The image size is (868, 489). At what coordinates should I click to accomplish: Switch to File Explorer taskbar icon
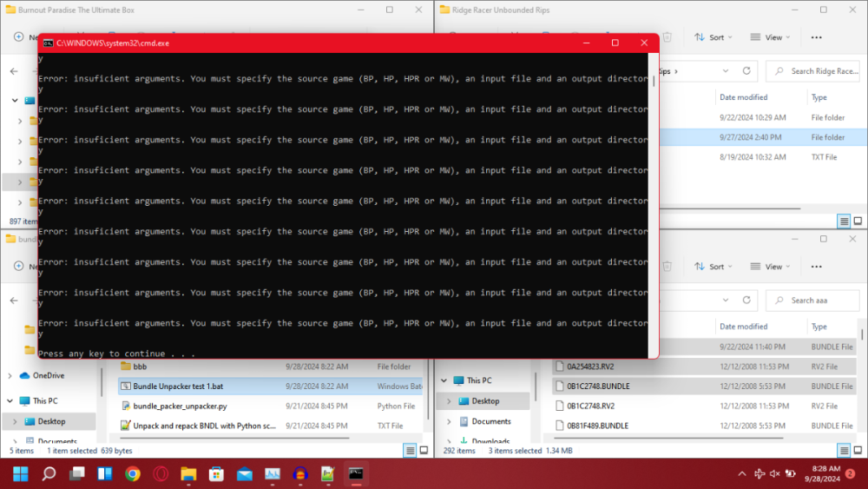click(x=188, y=474)
